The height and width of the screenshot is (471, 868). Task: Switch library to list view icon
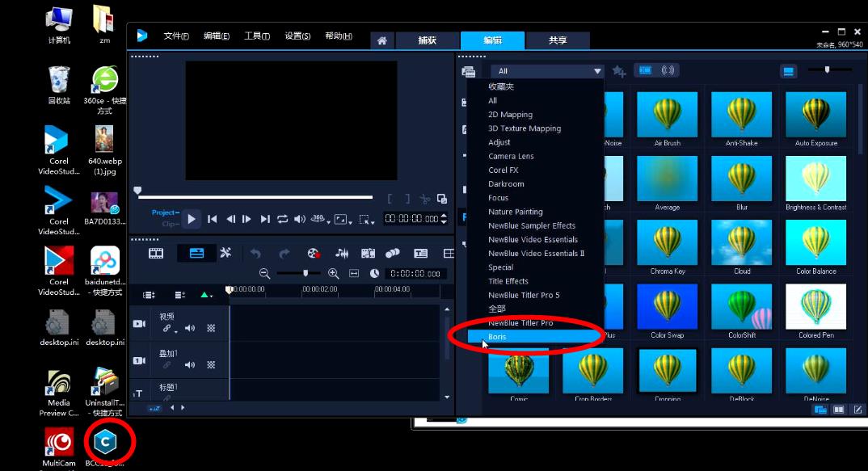(x=788, y=71)
